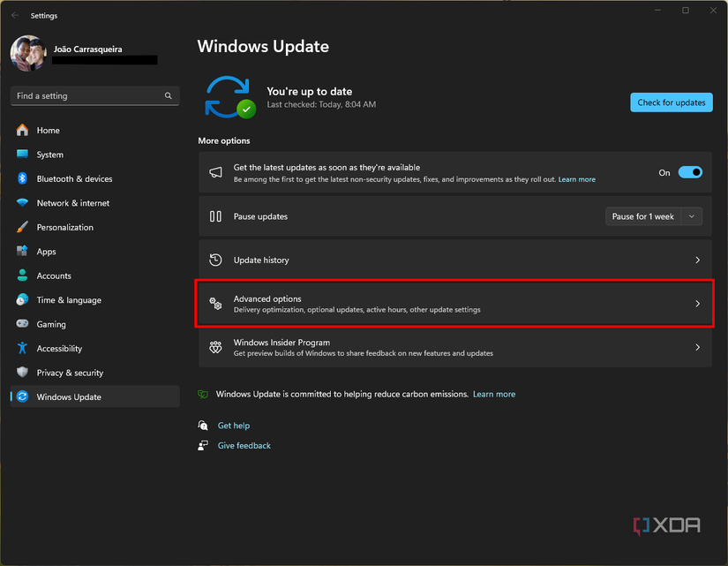Click the 'More options' heading
728x566 pixels.
(x=224, y=140)
